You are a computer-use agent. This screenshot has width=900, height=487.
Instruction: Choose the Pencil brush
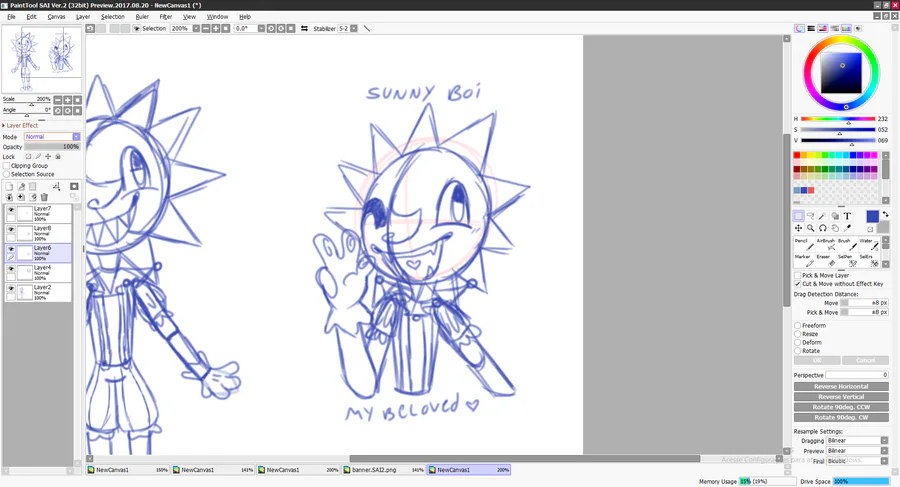tap(804, 244)
